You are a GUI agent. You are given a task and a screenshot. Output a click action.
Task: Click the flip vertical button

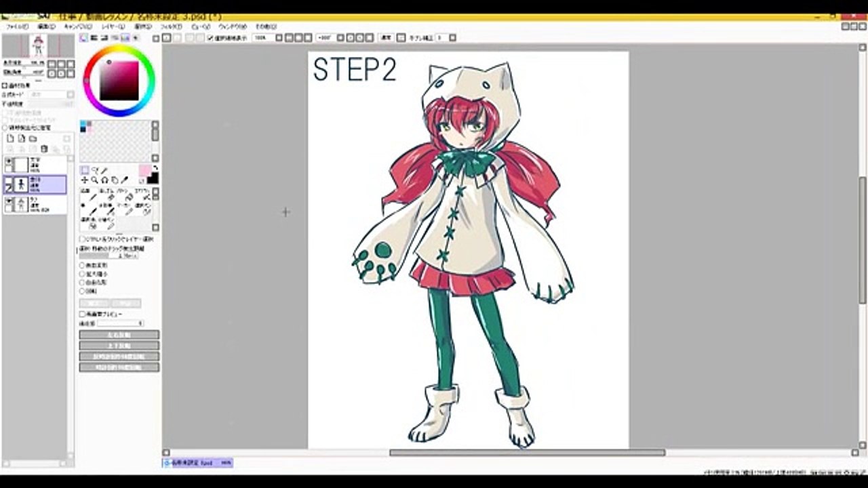tap(119, 346)
